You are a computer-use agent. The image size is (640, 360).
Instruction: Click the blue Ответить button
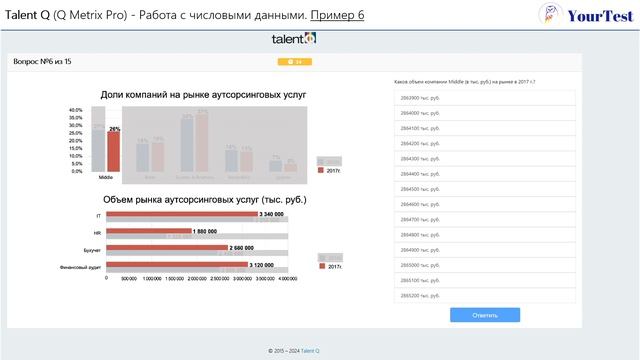pyautogui.click(x=485, y=315)
